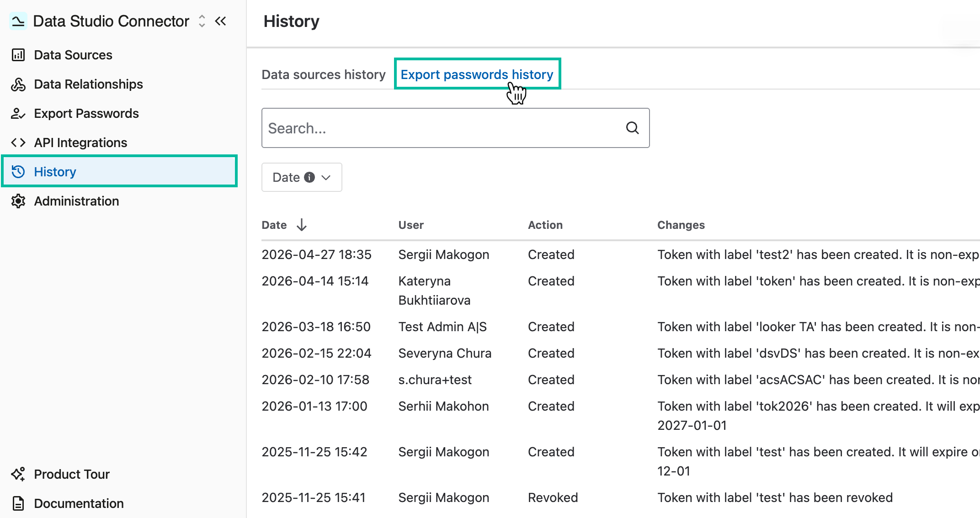Image resolution: width=980 pixels, height=518 pixels.
Task: Click the History clock icon
Action: coord(18,172)
